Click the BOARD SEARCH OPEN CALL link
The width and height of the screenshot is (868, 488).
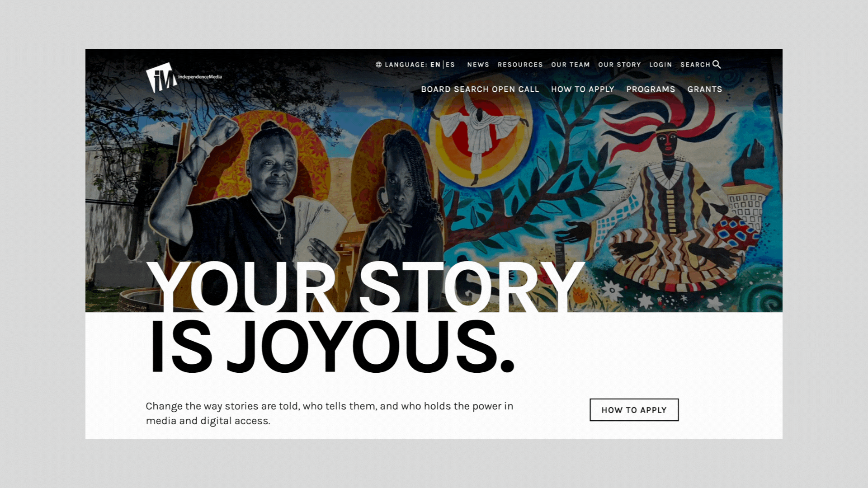pyautogui.click(x=479, y=89)
